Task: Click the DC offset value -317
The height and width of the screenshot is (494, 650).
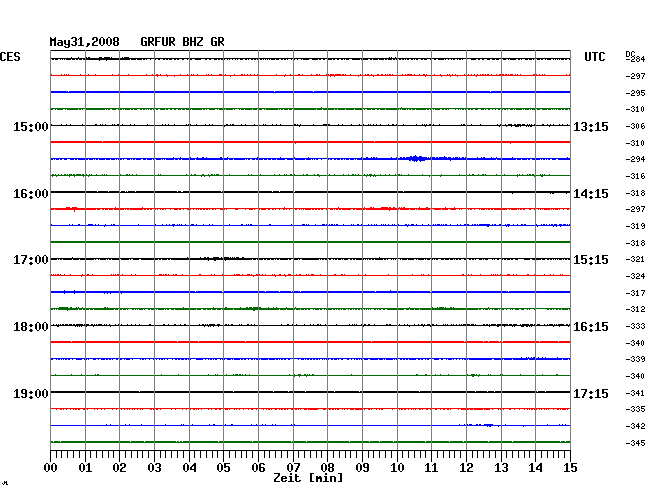Action: [635, 293]
